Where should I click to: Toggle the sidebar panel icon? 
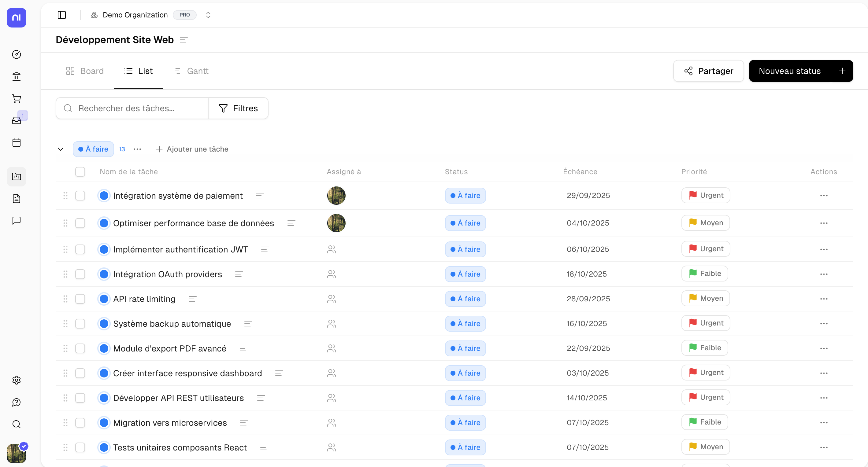click(x=62, y=15)
